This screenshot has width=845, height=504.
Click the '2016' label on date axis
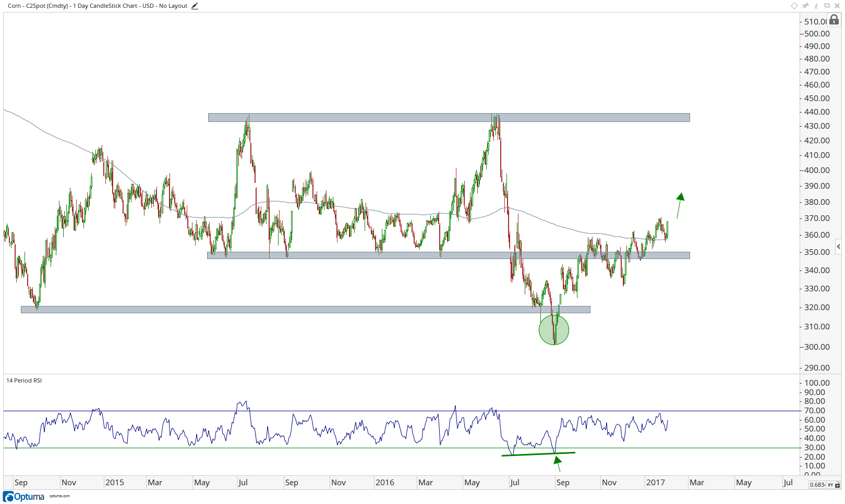pos(385,483)
